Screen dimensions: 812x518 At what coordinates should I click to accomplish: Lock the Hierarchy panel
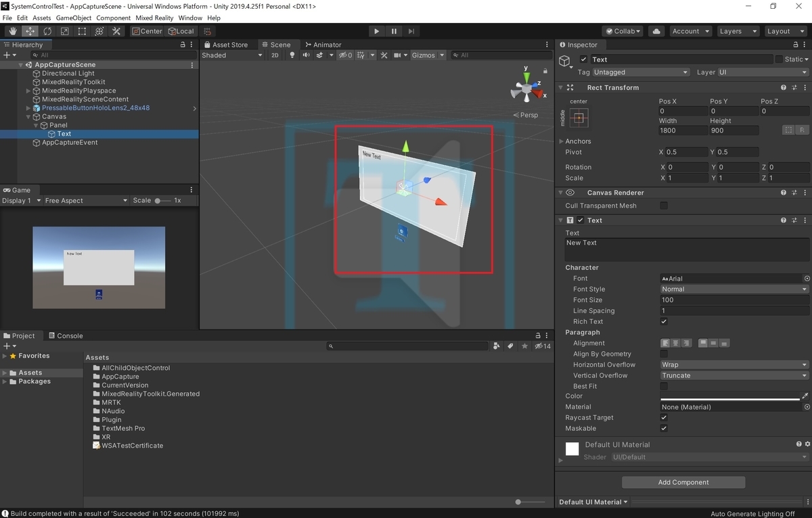click(x=183, y=45)
